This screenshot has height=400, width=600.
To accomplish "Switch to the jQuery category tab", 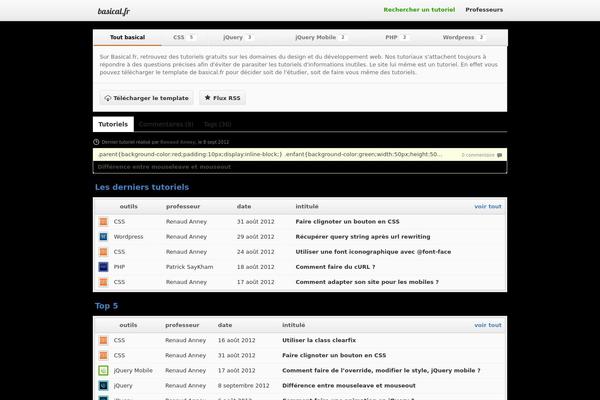I will 237,37.
